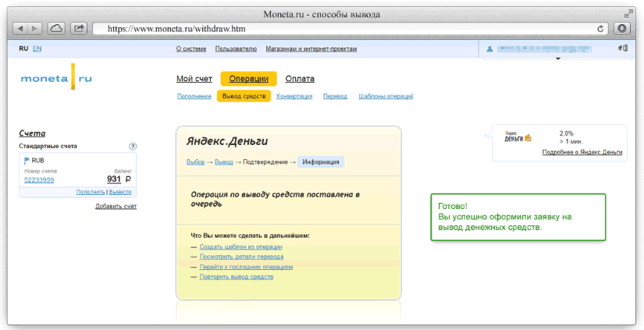The image size is (644, 330).
Task: Open downloads button in toolbar
Action: tap(622, 28)
